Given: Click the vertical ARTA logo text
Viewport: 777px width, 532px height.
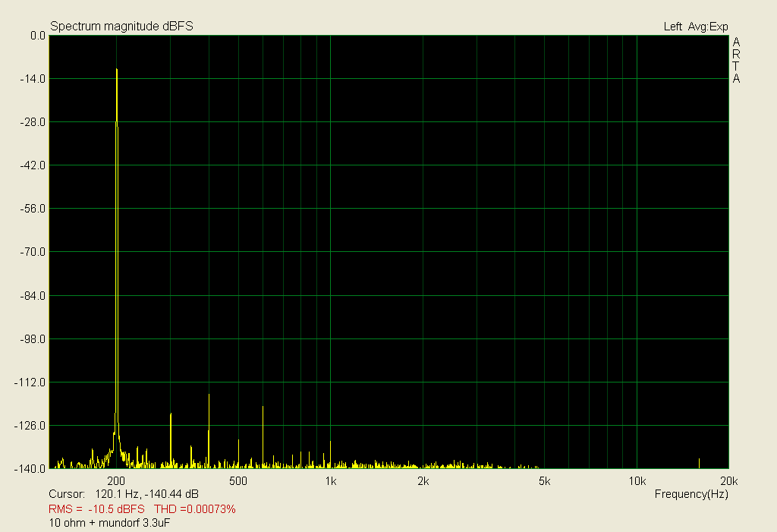Looking at the screenshot, I should tap(736, 60).
